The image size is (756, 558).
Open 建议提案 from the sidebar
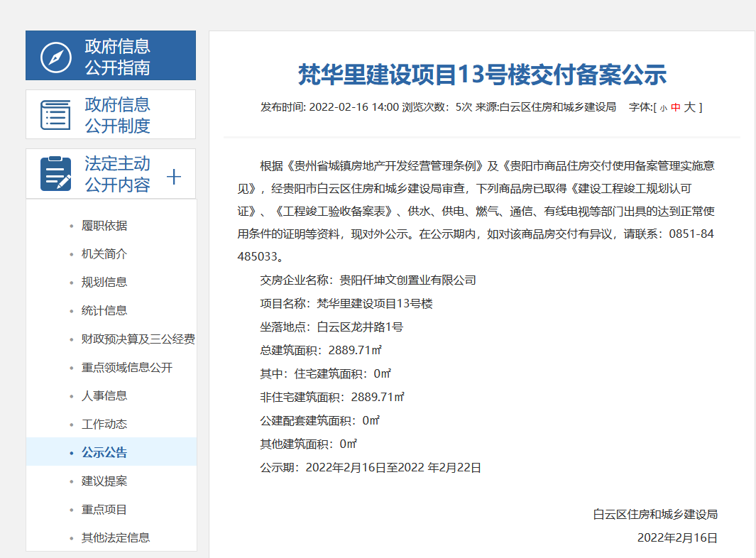click(104, 481)
